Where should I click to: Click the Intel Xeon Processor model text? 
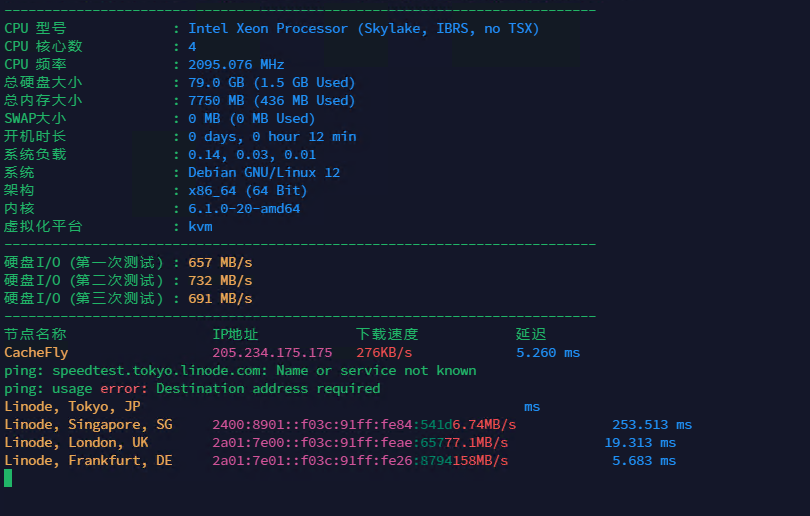[363, 29]
